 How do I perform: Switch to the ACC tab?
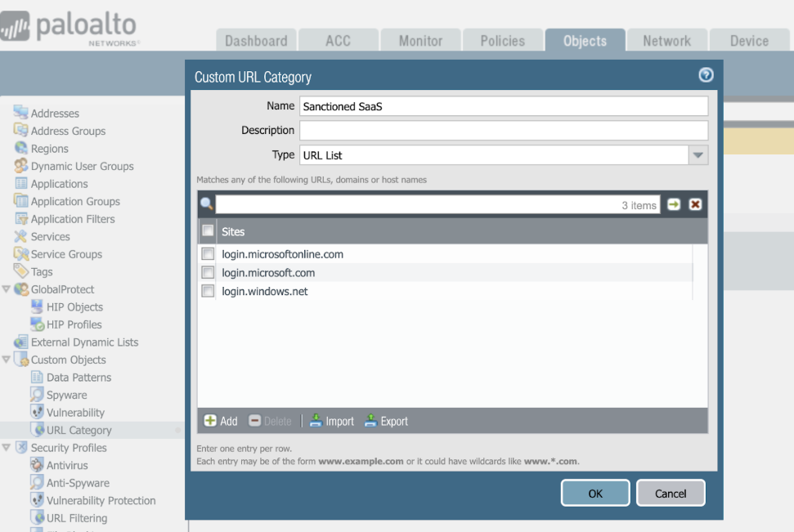pyautogui.click(x=339, y=41)
